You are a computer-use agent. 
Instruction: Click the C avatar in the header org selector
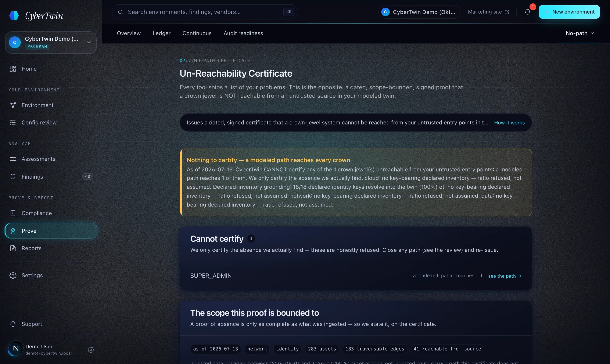(x=385, y=12)
